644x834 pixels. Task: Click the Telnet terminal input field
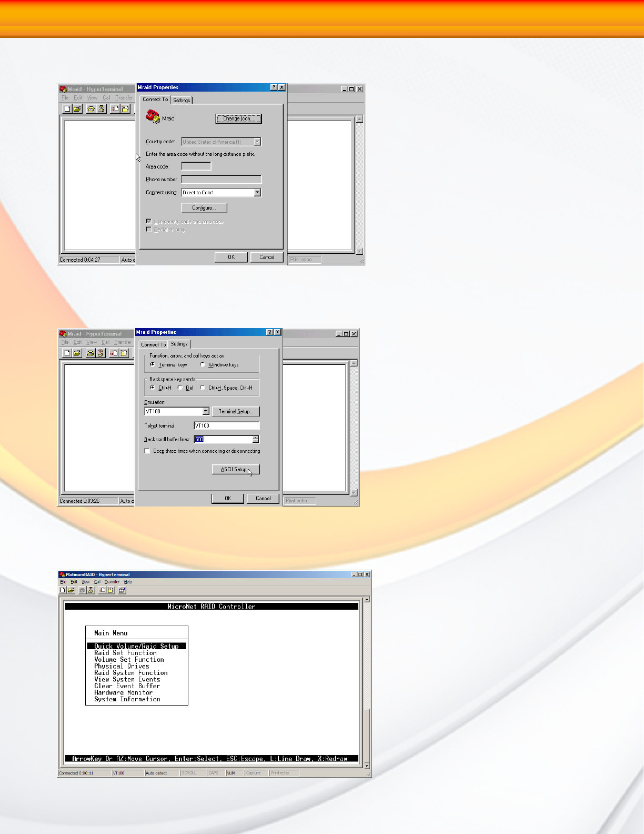tap(227, 425)
